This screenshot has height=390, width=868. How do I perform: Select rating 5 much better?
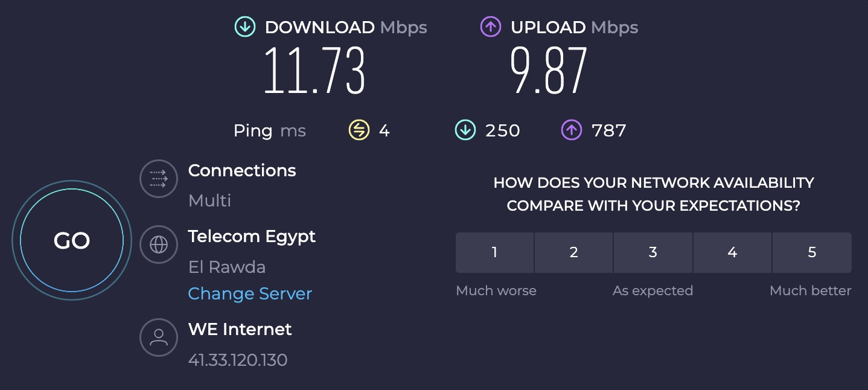[812, 252]
